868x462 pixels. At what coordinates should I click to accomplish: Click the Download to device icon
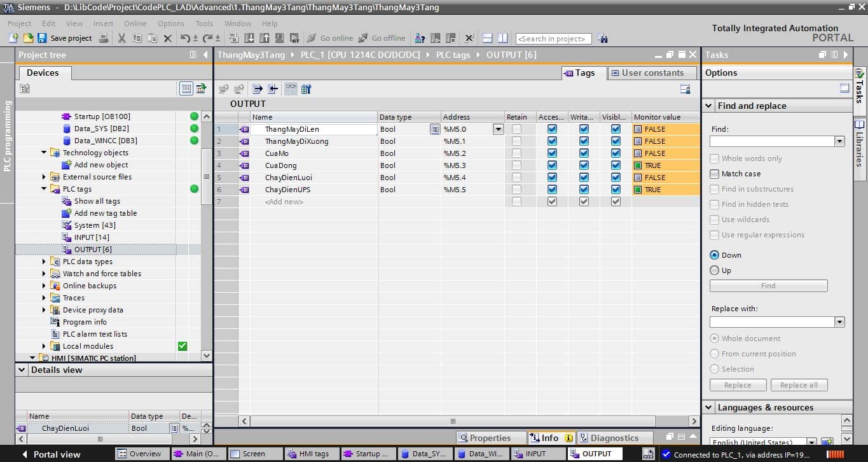(249, 38)
